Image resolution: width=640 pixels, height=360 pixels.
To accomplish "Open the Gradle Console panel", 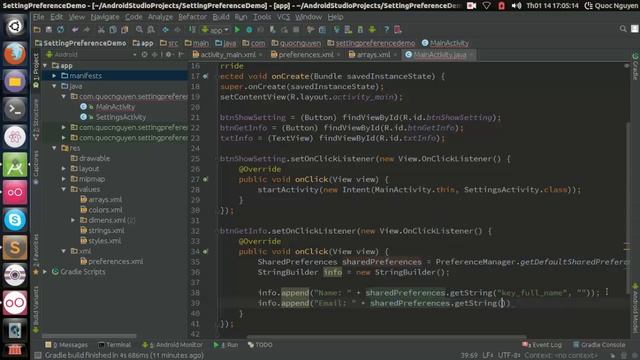I will coord(599,345).
